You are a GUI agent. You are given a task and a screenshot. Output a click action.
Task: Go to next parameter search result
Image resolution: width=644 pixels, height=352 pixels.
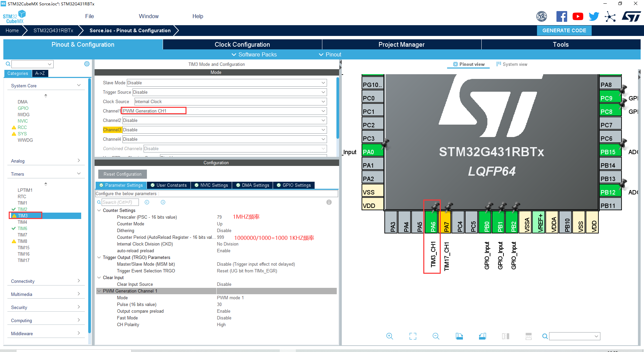pos(163,202)
